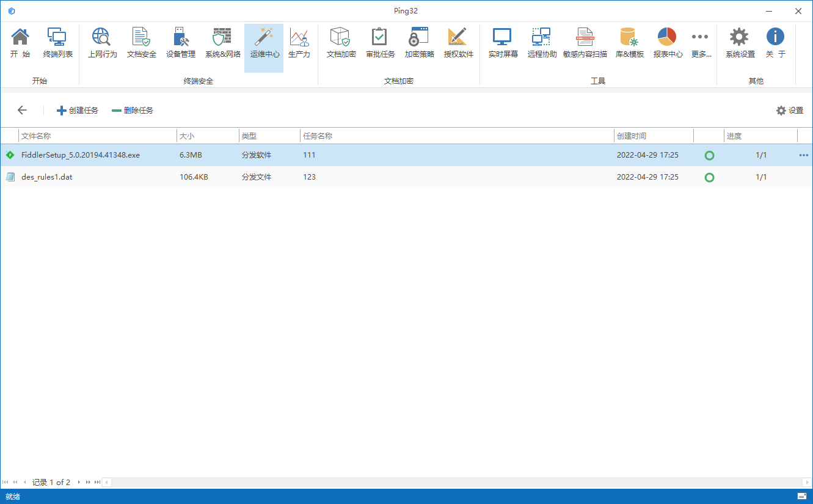The width and height of the screenshot is (813, 504).
Task: Click 创建任务 create task button
Action: pos(78,111)
